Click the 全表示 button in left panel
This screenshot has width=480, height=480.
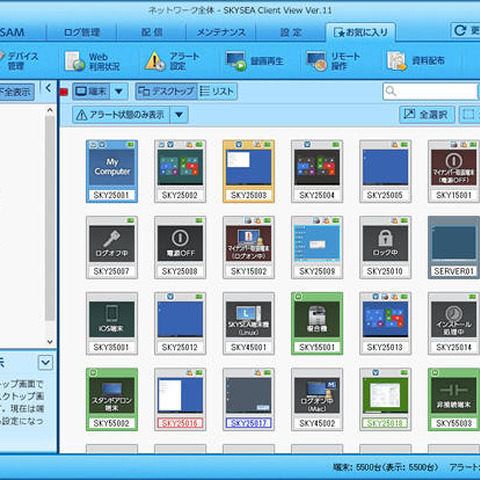17,92
